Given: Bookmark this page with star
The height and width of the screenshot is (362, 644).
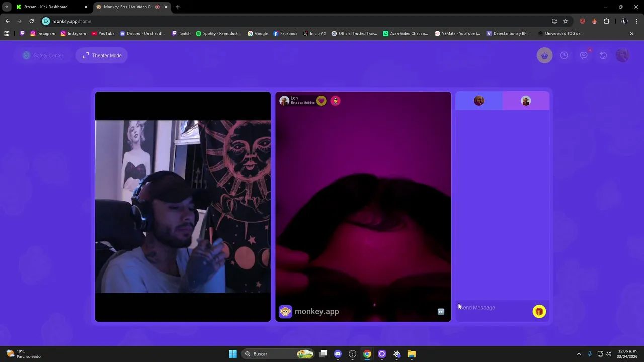Looking at the screenshot, I should pyautogui.click(x=566, y=21).
